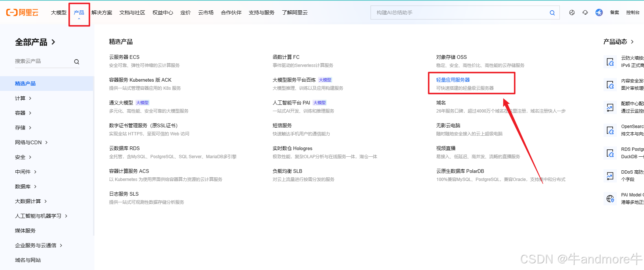The width and height of the screenshot is (644, 270).
Task: Open 云原生数据库 PolarDB product
Action: coord(460,171)
